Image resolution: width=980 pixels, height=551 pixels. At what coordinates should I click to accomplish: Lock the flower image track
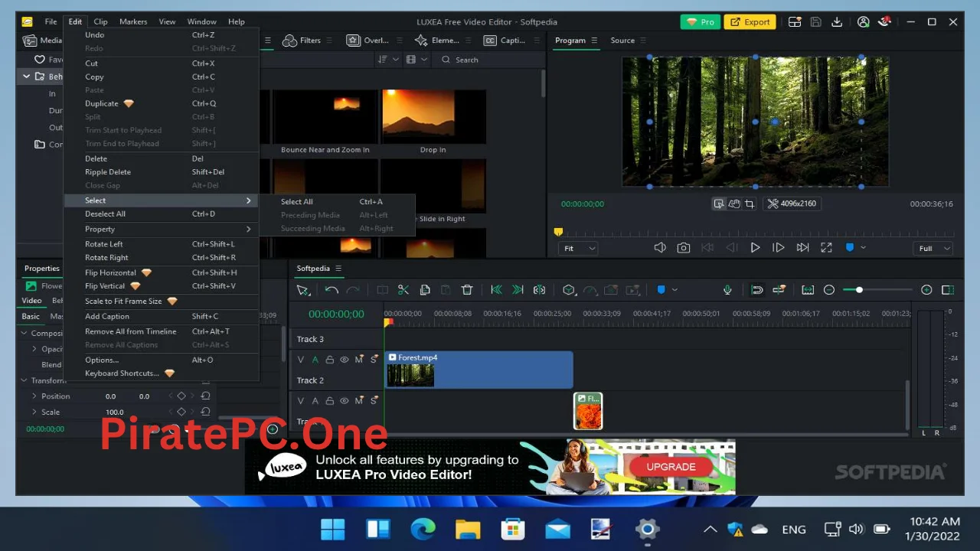tap(329, 401)
